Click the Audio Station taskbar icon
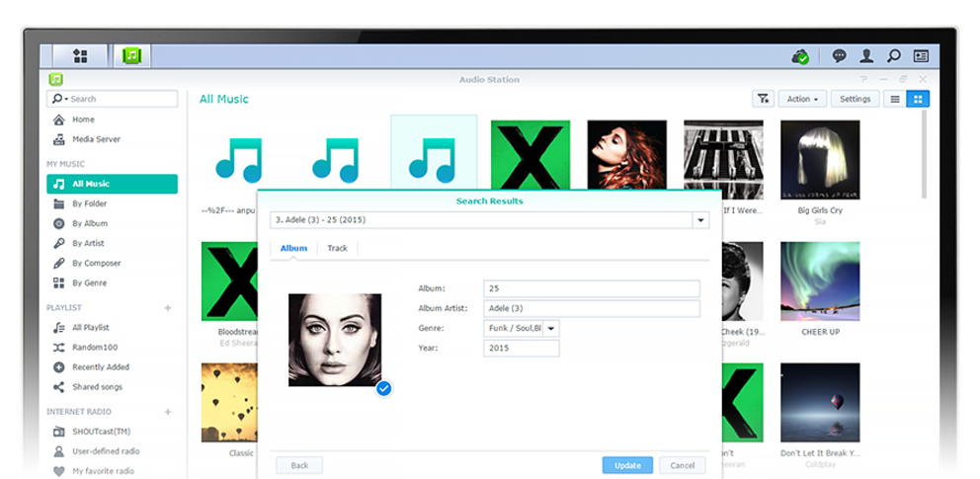980x479 pixels. point(131,56)
